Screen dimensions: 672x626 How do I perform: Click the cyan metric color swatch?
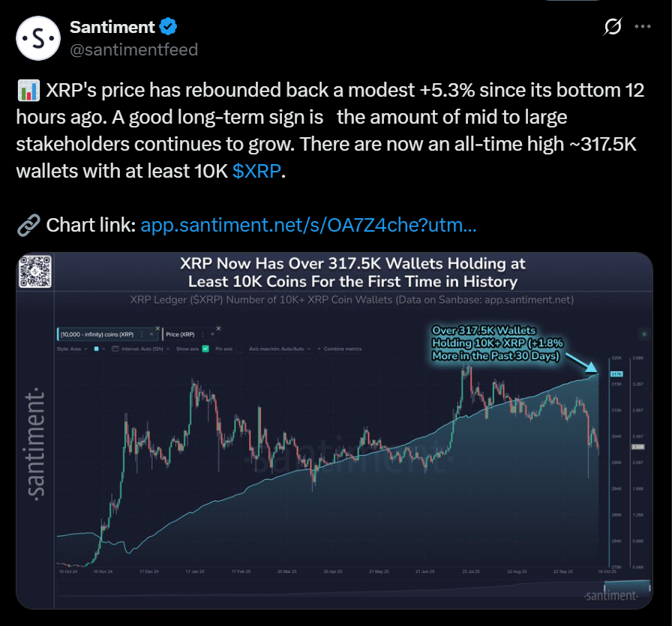pos(97,349)
